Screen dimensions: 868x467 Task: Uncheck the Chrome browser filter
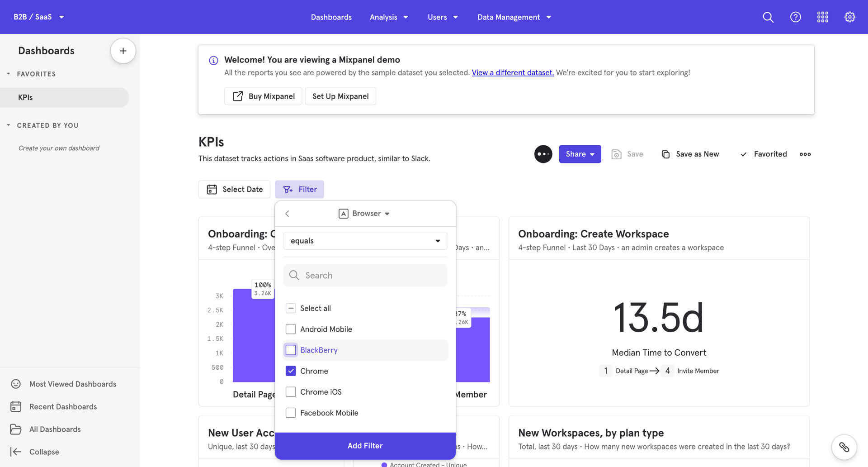point(291,371)
